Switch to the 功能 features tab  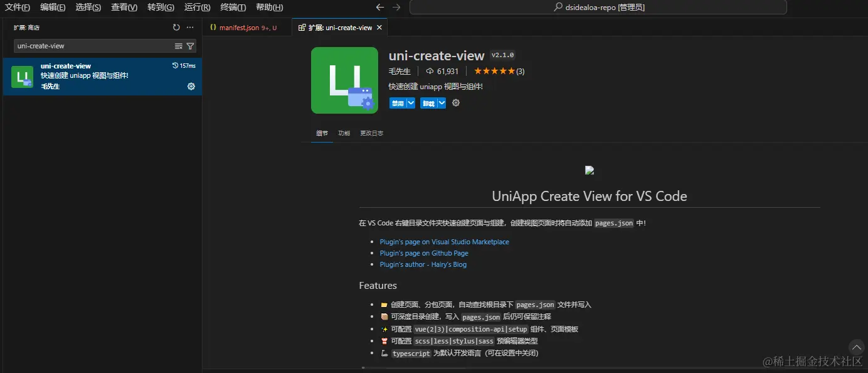point(344,133)
